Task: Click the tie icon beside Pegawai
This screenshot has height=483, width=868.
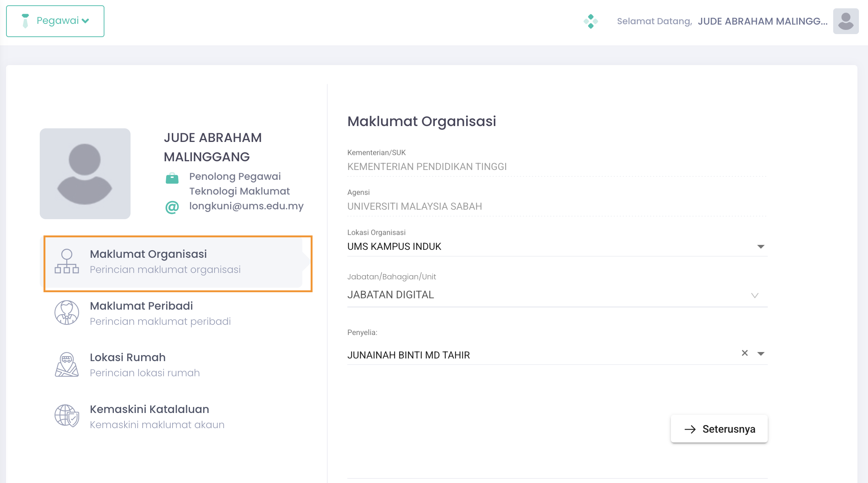Action: [x=25, y=21]
